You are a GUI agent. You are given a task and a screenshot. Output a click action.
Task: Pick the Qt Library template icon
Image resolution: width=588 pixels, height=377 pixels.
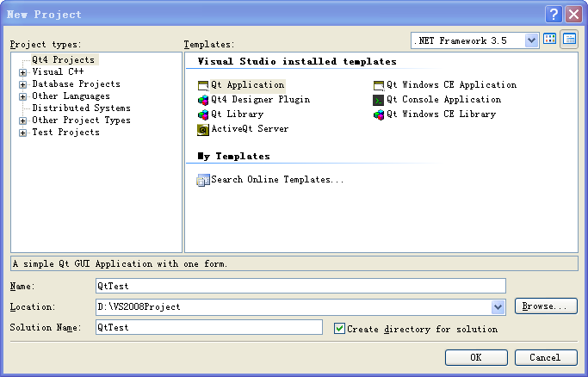tap(203, 114)
